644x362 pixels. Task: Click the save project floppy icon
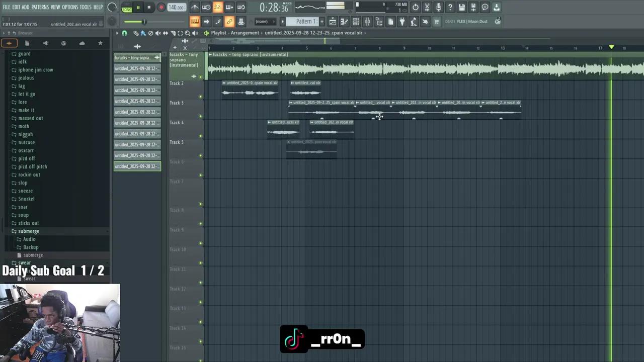(461, 8)
